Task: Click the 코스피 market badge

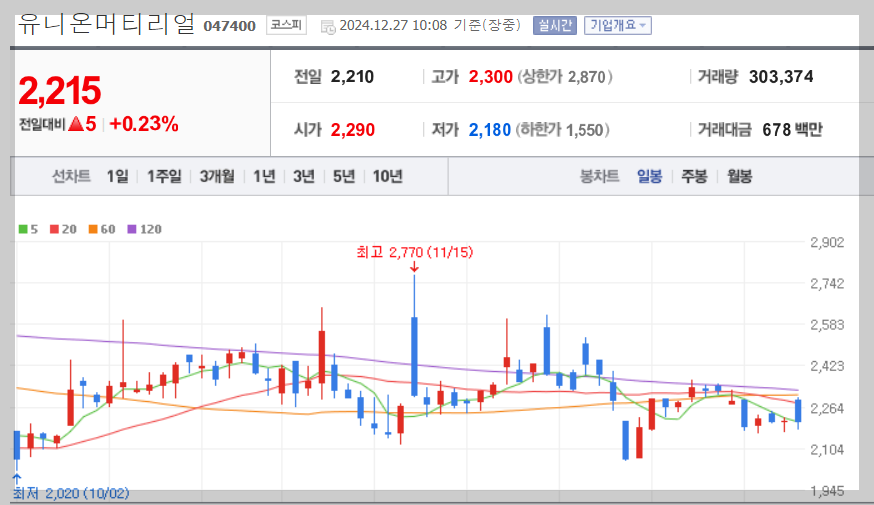Action: (x=286, y=25)
